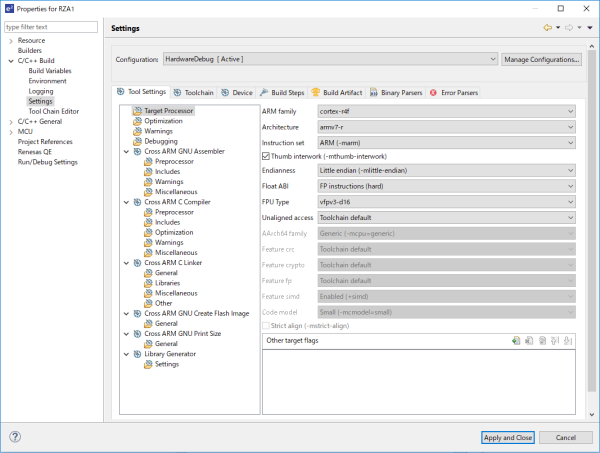Click the Move Down icon in Other target flags

point(567,341)
